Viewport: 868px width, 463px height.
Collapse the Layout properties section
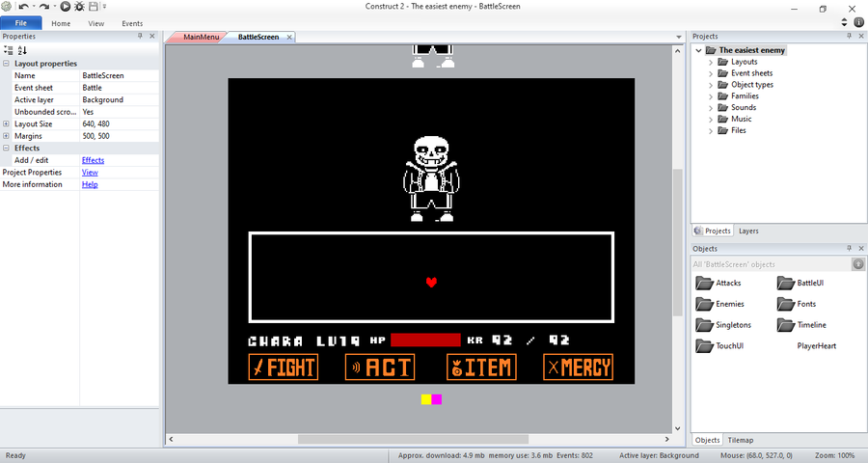(6, 64)
